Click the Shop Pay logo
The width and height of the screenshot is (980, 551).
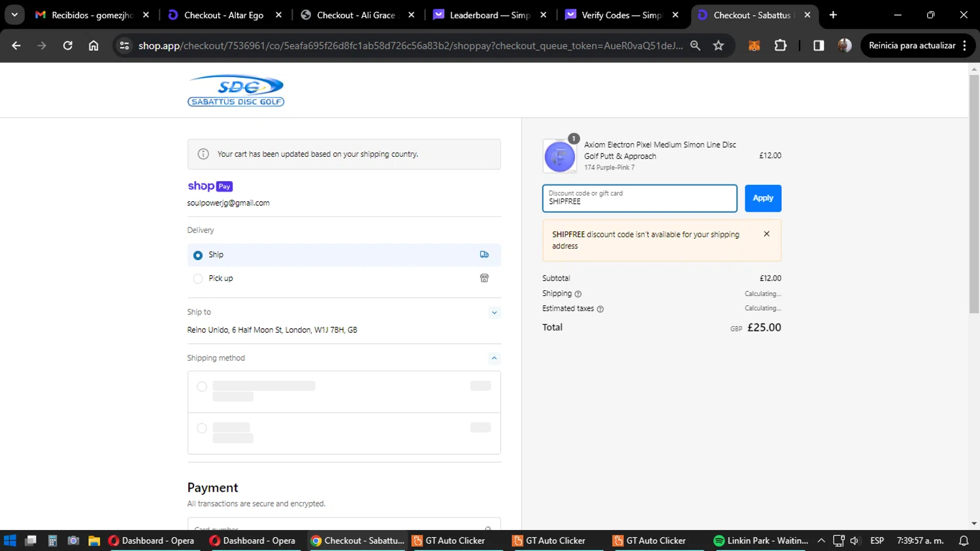[x=210, y=186]
